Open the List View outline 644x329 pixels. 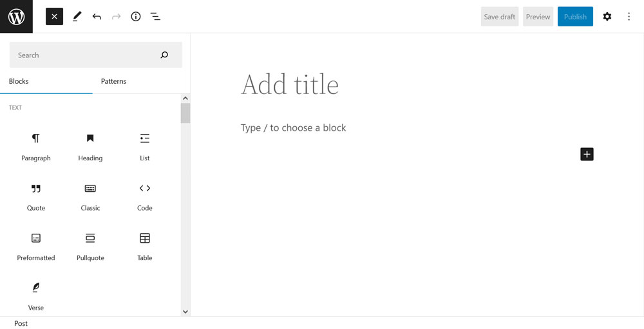[x=155, y=17]
